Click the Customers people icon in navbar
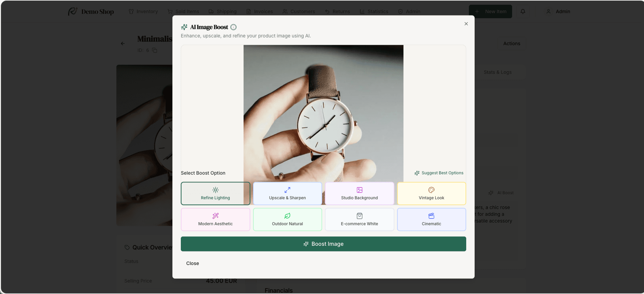This screenshot has width=644, height=294. click(x=285, y=11)
